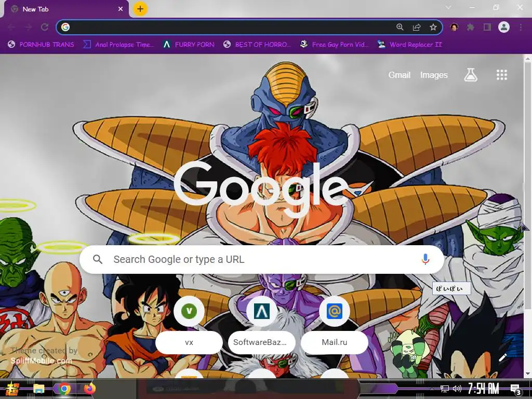Click the 7:54 AM taskbar clock
Screen dimensions: 532x399
pos(484,389)
